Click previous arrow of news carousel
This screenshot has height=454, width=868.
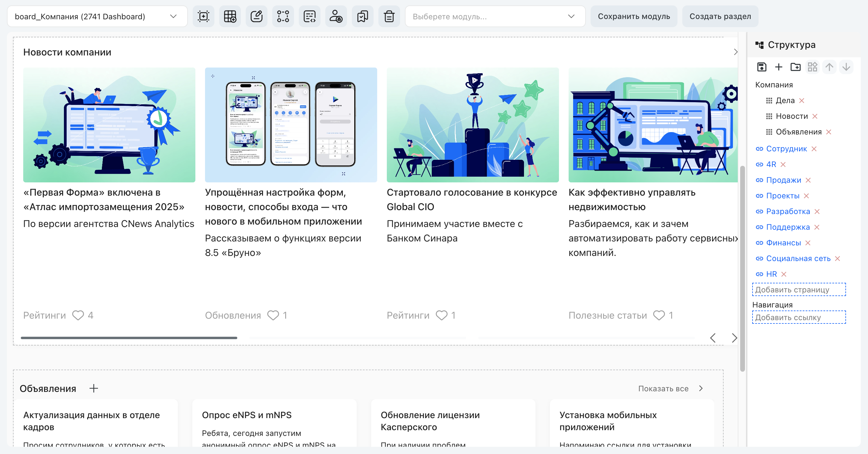[x=713, y=338]
